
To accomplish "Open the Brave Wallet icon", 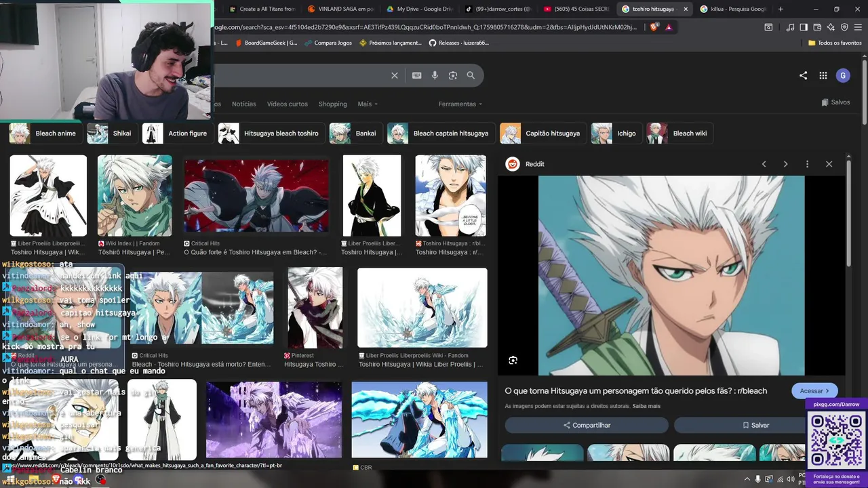I will click(817, 27).
